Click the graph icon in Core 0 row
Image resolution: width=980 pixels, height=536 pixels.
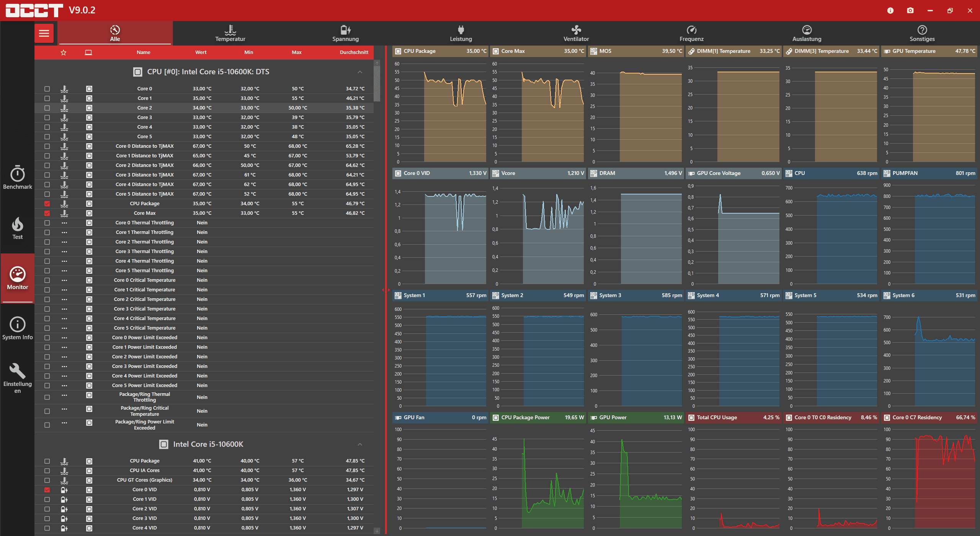tap(89, 89)
